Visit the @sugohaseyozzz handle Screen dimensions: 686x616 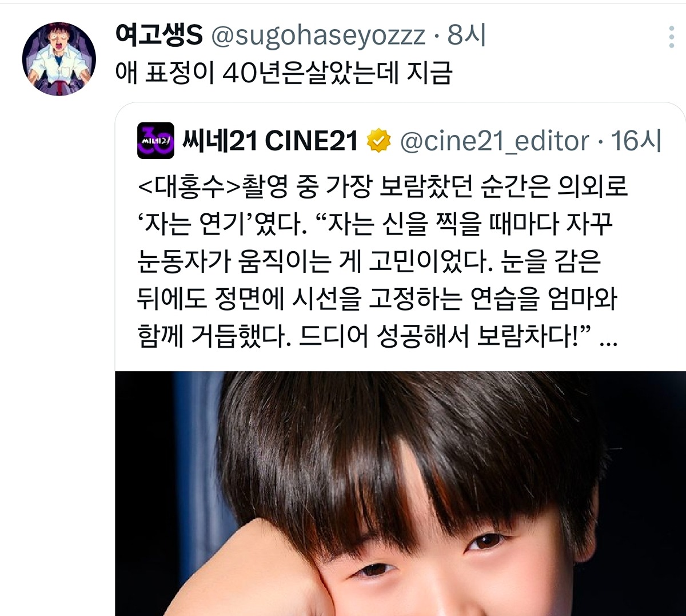pos(318,36)
